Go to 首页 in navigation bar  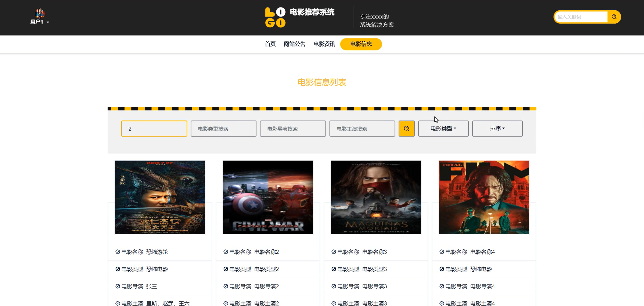[270, 44]
